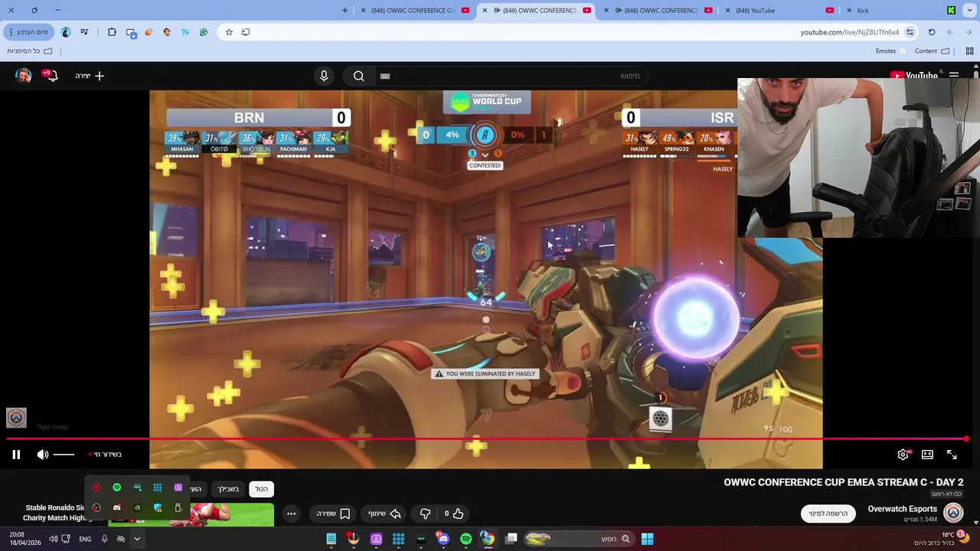Image resolution: width=980 pixels, height=551 pixels.
Task: Switch the ENG keyboard language
Action: coord(85,539)
